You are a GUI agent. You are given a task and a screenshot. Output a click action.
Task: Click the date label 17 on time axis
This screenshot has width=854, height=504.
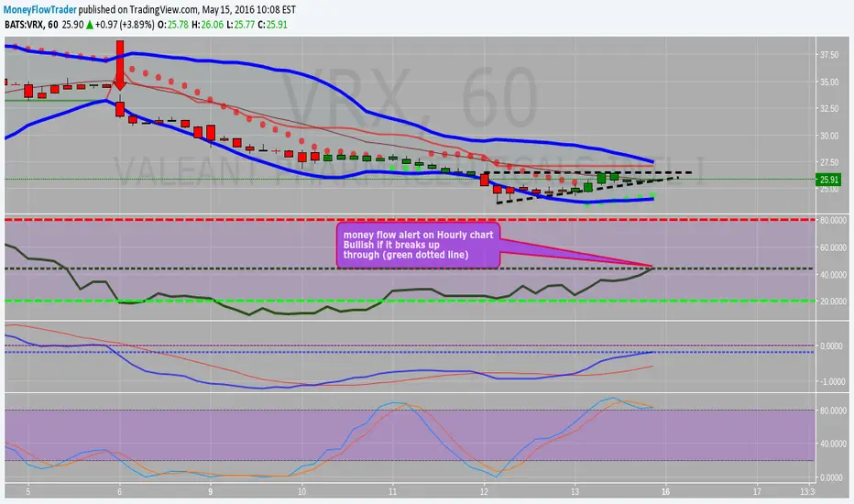tap(757, 491)
